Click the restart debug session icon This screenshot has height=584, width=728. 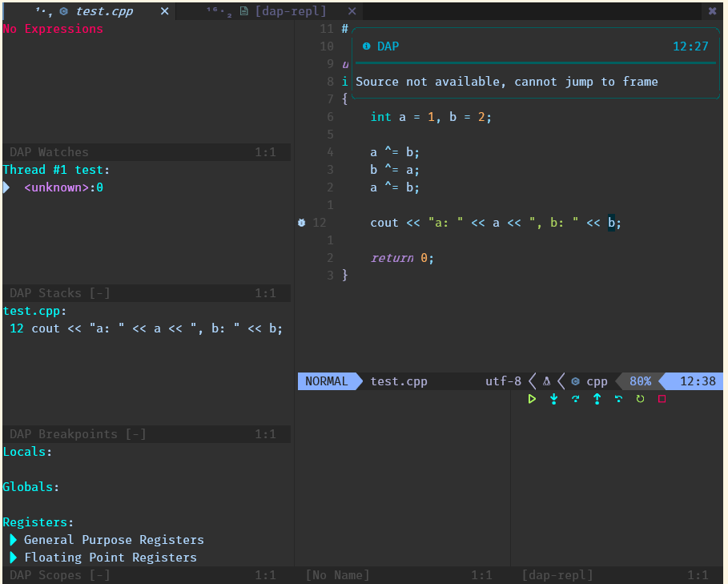click(639, 398)
